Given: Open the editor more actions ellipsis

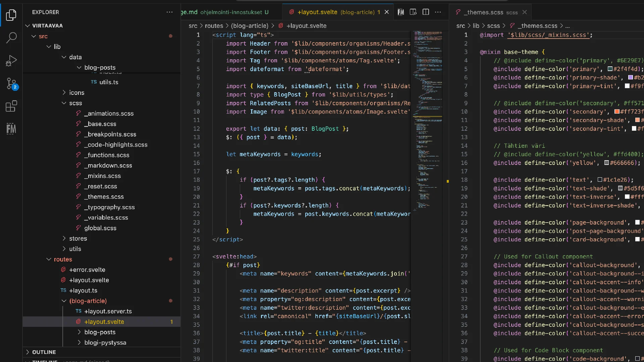Looking at the screenshot, I should click(x=438, y=12).
